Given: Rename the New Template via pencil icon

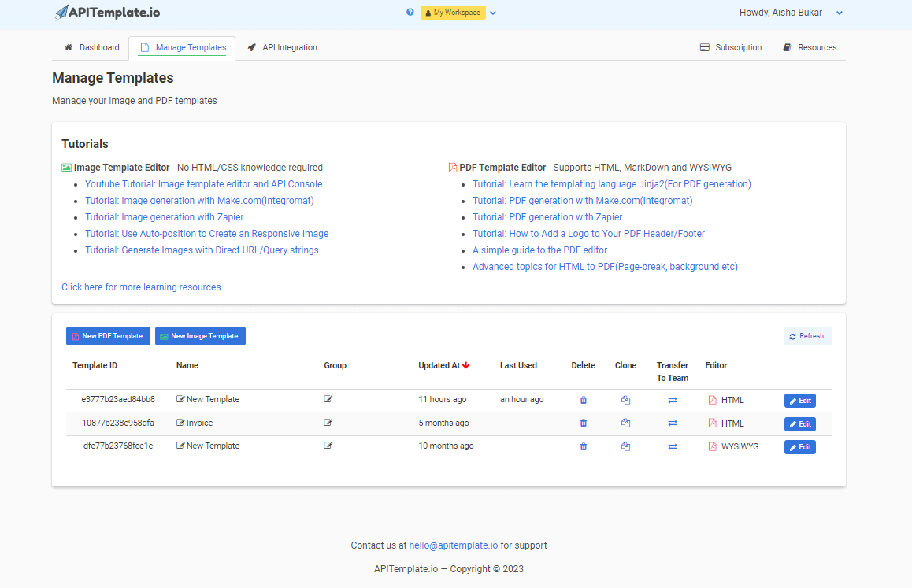Looking at the screenshot, I should [182, 399].
